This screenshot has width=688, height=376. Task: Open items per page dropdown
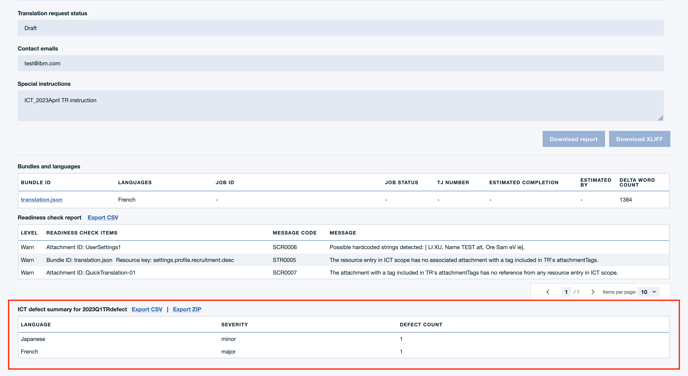[x=649, y=292]
